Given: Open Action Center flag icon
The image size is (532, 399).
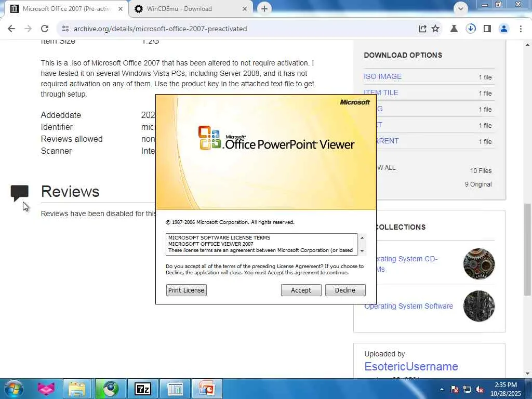Looking at the screenshot, I should (454, 390).
